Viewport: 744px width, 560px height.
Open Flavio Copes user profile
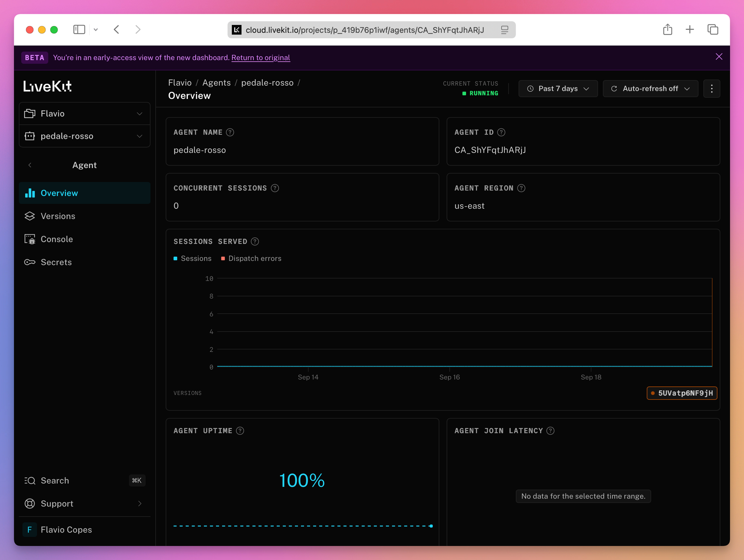pos(84,530)
